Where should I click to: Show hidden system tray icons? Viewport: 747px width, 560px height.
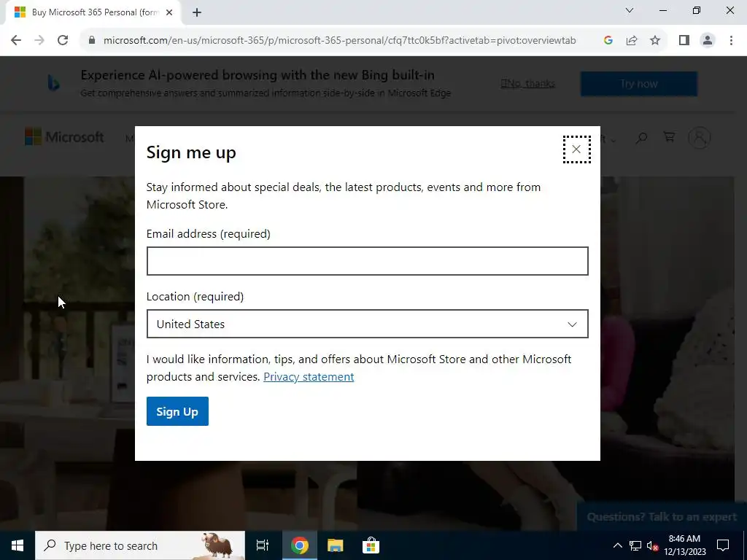point(617,545)
